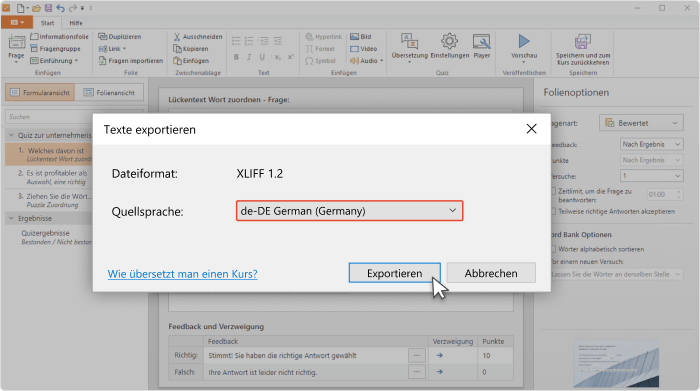Toggle bold text formatting
Screen dimensions: 700x391
236,57
